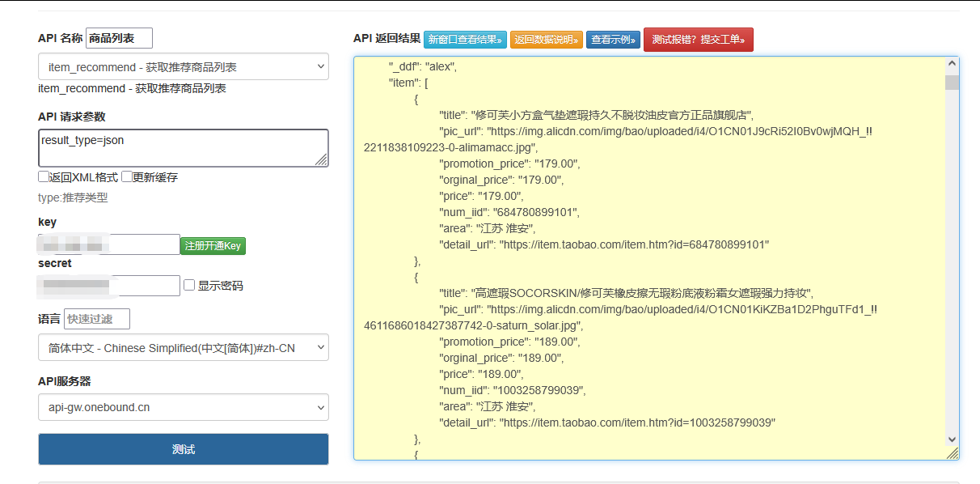Viewport: 980px width, 484px height.
Task: Click the promotion_price "189.00" line
Action: (x=509, y=342)
